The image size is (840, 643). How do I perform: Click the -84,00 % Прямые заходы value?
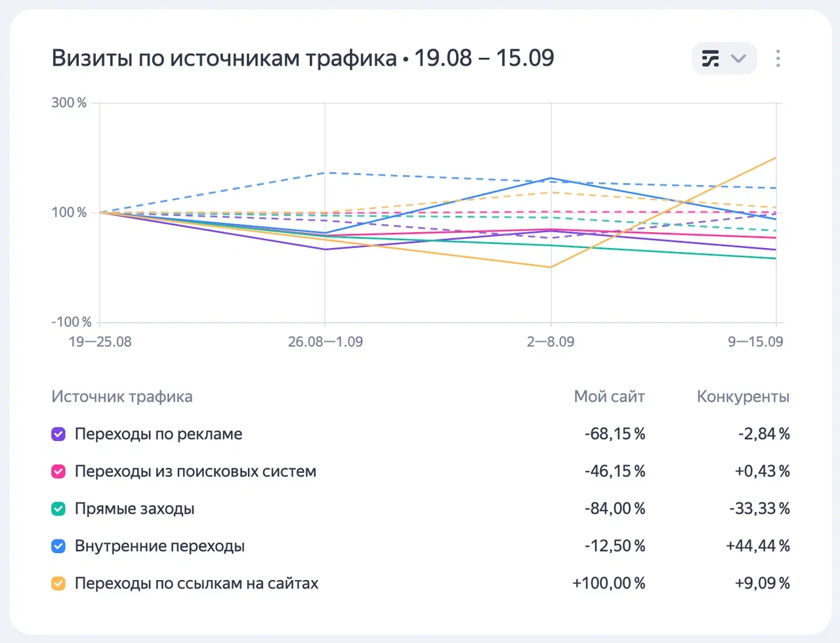point(614,509)
